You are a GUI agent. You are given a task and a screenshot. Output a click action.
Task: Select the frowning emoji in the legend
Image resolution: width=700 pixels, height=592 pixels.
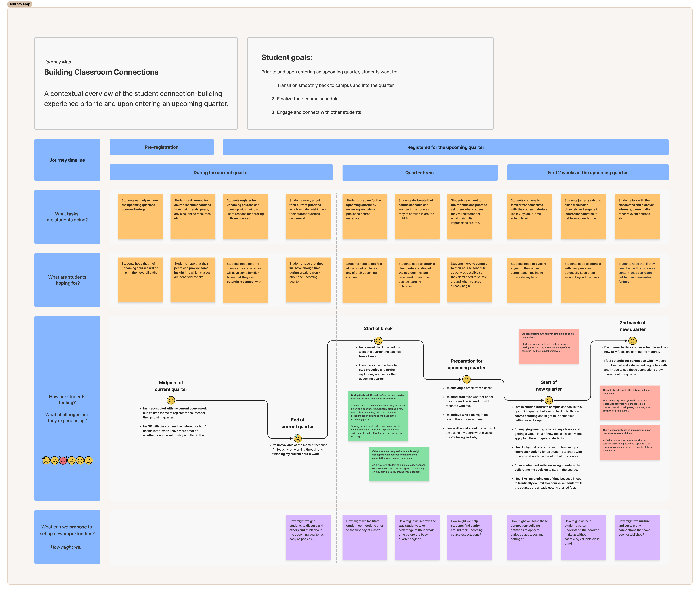(x=80, y=460)
